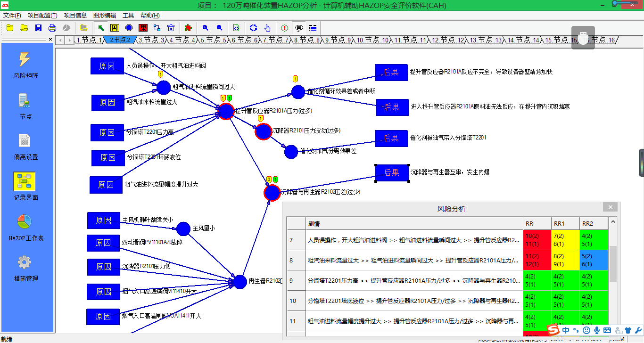Select the blue circle deviation node tool
The height and width of the screenshot is (343, 644).
(129, 28)
